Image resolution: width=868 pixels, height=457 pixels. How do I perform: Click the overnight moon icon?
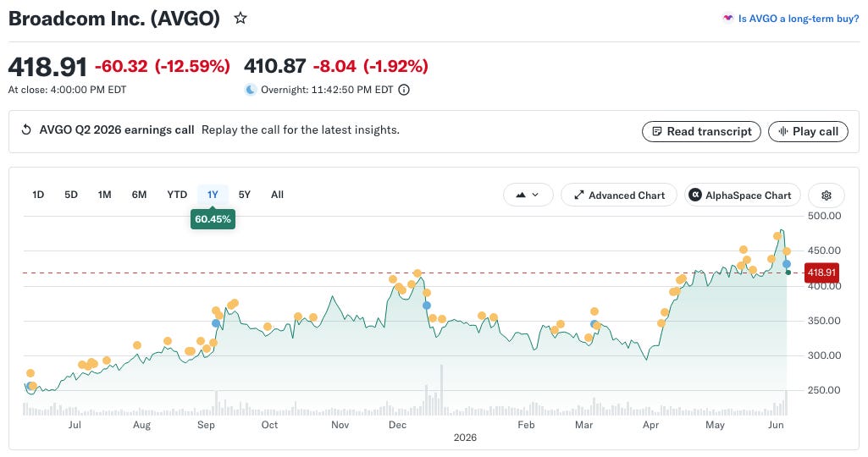click(251, 90)
